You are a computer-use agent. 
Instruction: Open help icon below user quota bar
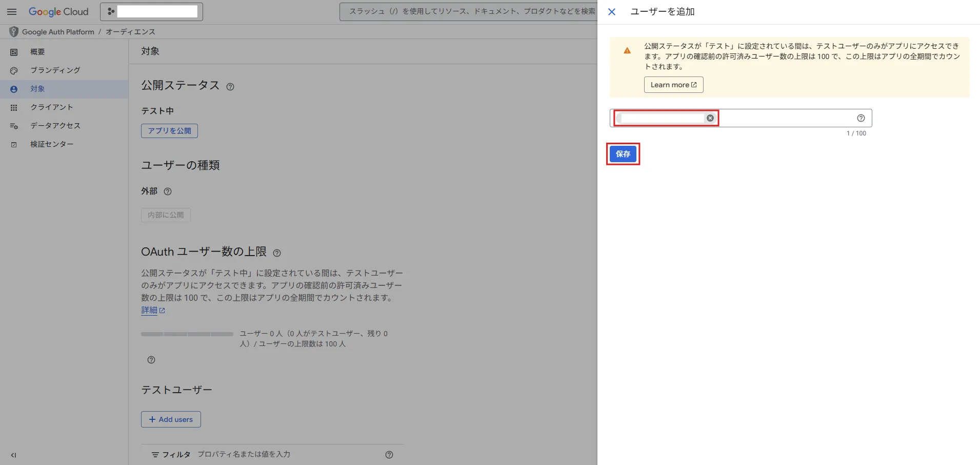pos(151,360)
